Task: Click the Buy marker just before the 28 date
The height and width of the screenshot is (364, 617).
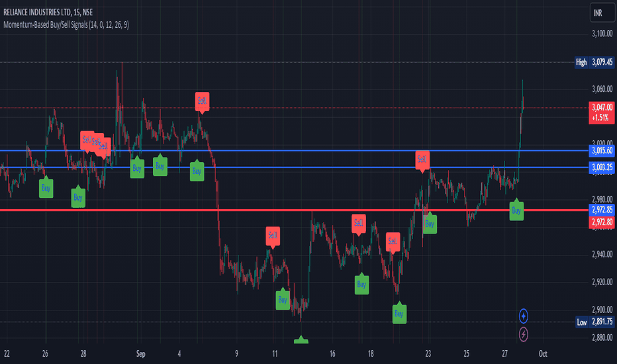Action: click(x=78, y=197)
